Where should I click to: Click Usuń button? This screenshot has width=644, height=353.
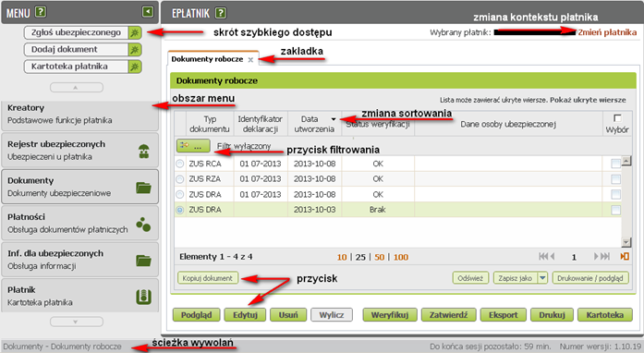point(288,315)
